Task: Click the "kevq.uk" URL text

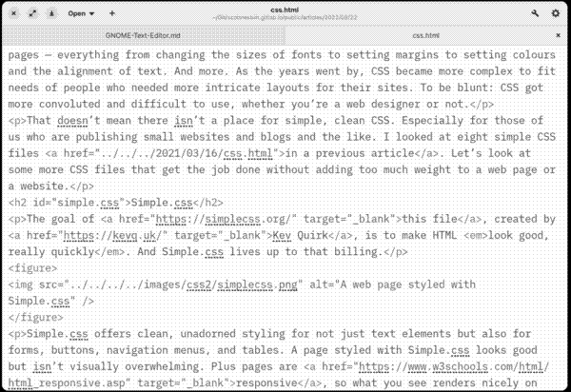Action: click(134, 236)
